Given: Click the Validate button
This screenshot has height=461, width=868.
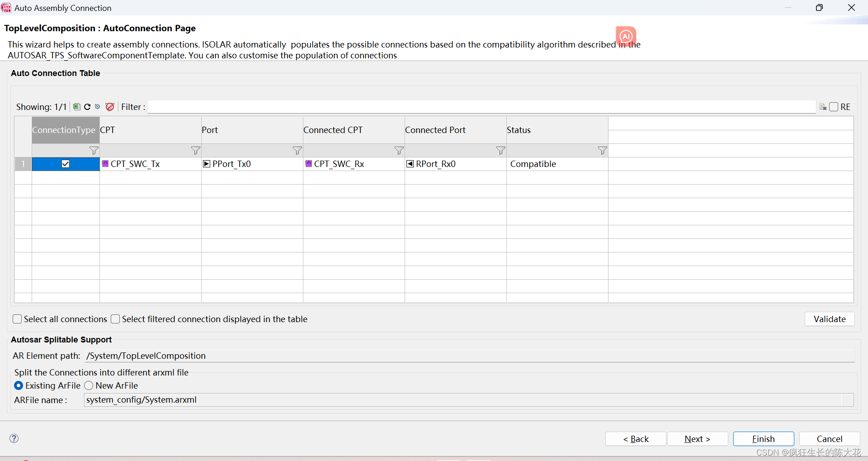Looking at the screenshot, I should coord(829,319).
